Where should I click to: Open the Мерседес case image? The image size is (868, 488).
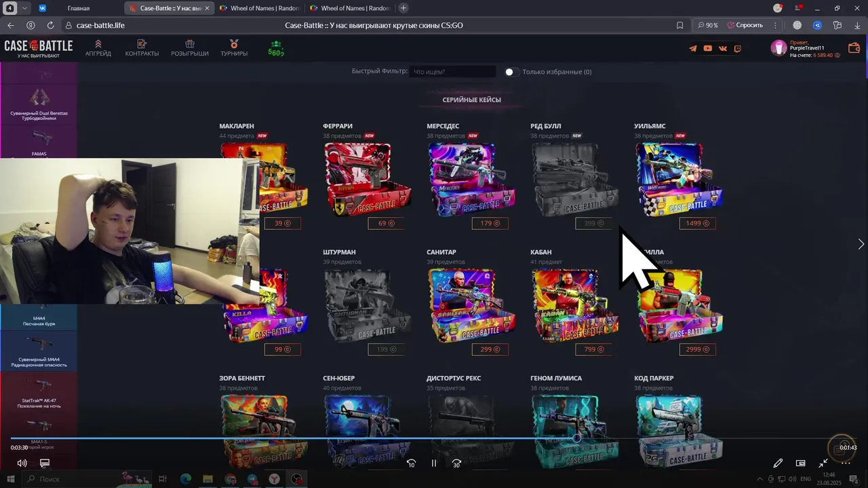[x=471, y=179]
